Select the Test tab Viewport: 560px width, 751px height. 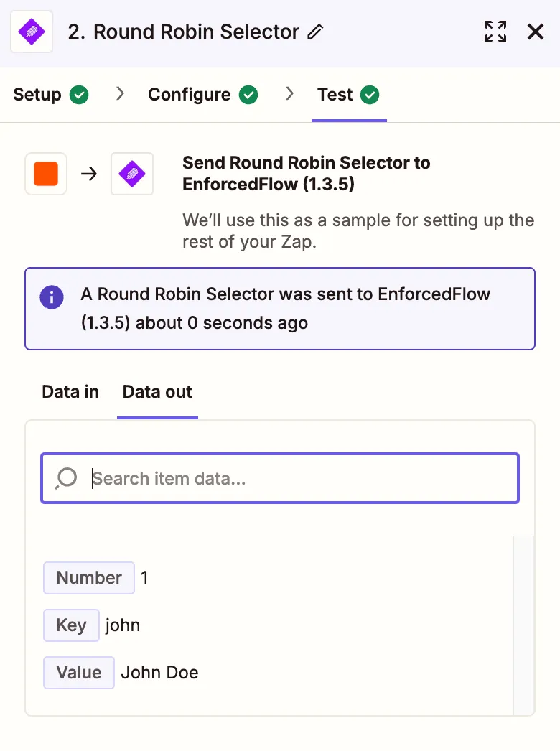(x=335, y=95)
